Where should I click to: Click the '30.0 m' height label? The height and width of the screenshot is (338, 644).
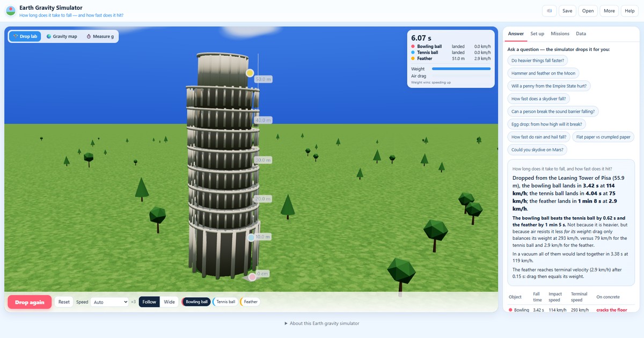pyautogui.click(x=262, y=160)
